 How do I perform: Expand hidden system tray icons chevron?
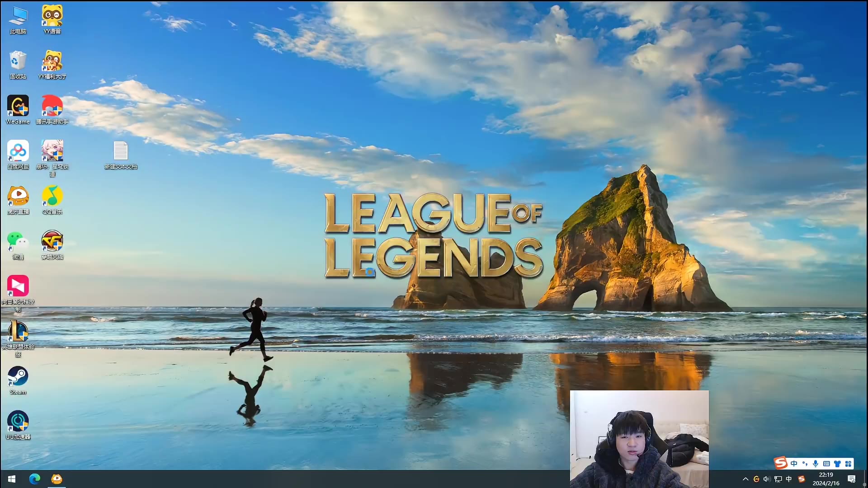click(x=745, y=479)
